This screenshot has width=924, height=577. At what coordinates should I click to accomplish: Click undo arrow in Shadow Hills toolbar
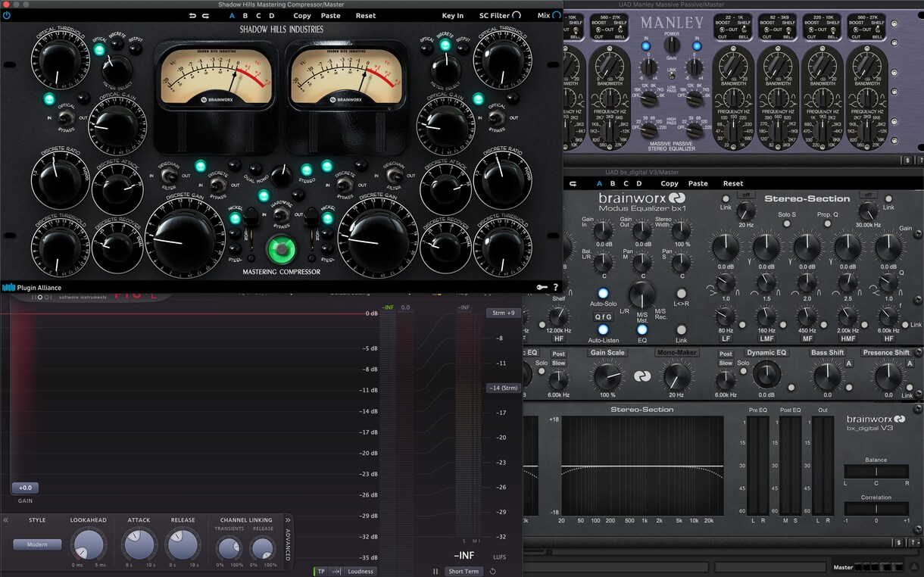tap(192, 15)
